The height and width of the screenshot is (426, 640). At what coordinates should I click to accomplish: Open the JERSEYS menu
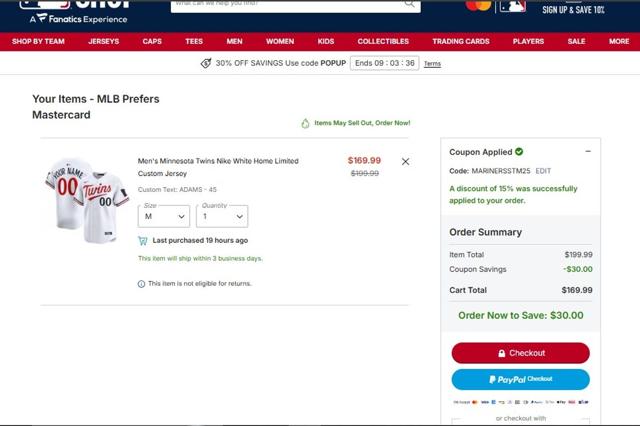[104, 41]
